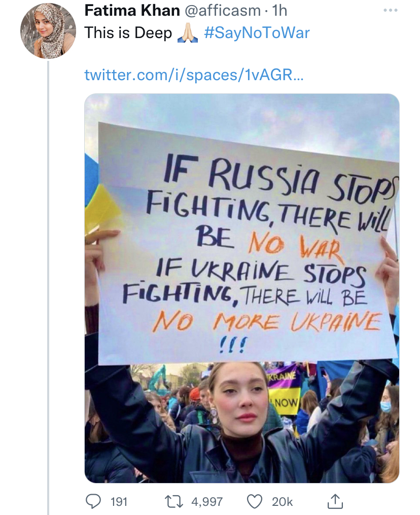This screenshot has width=420, height=515.
Task: Open the share tweet icon
Action: pyautogui.click(x=335, y=501)
